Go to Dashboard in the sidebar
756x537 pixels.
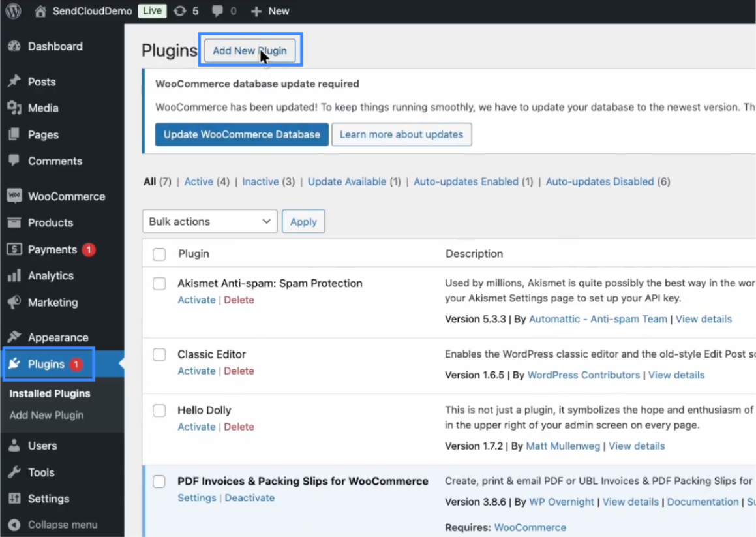click(x=55, y=46)
